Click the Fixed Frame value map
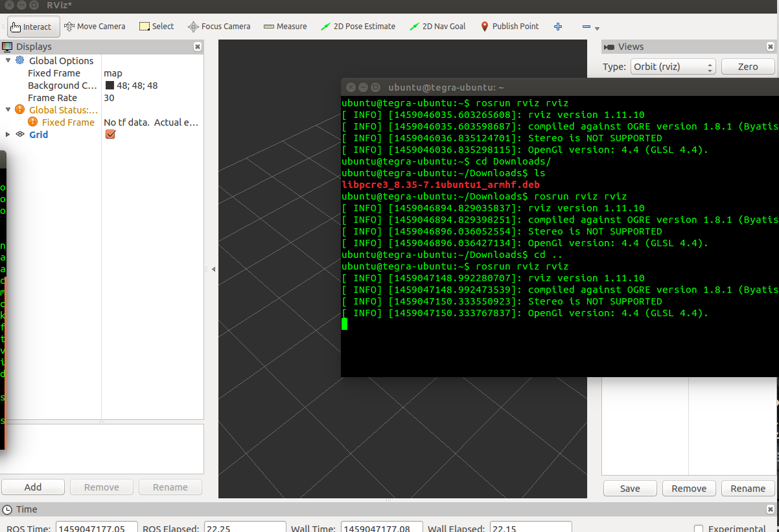The height and width of the screenshot is (532, 779). [x=113, y=73]
